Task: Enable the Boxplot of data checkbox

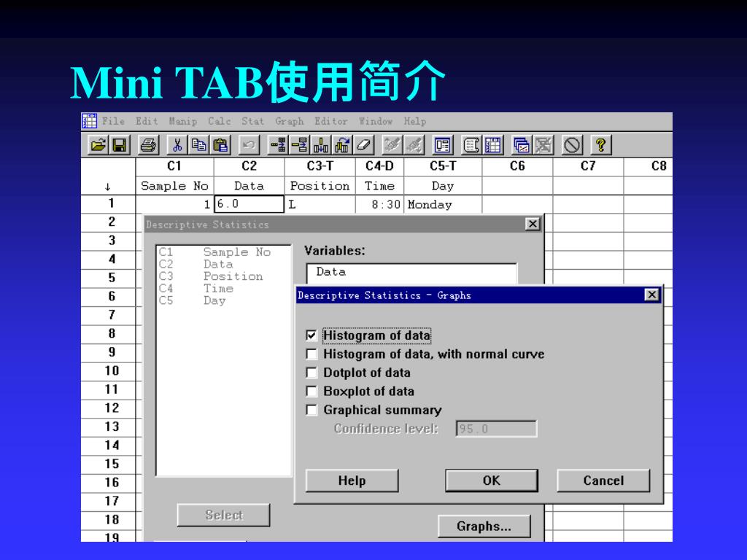Action: (x=311, y=391)
